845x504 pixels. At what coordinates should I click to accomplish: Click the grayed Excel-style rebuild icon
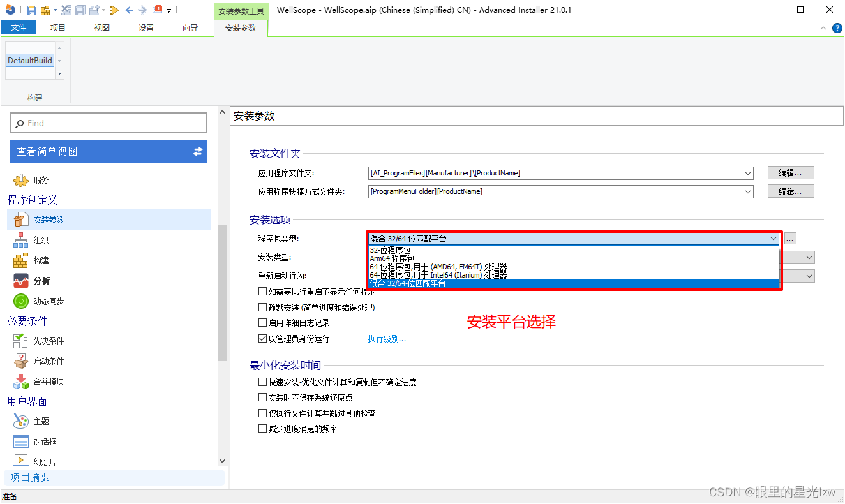pos(66,10)
